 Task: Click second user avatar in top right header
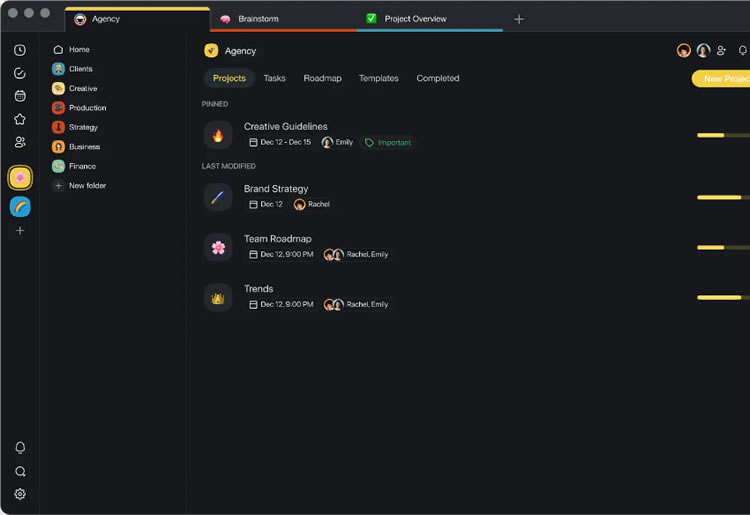[703, 50]
